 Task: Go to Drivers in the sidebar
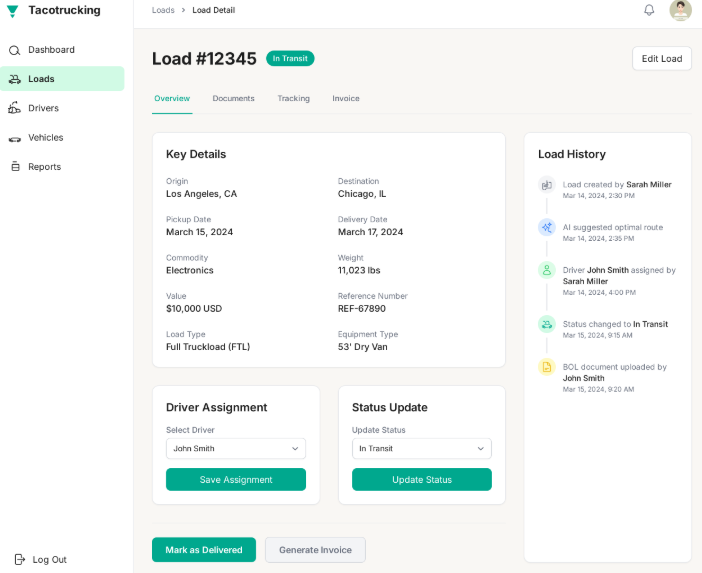pyautogui.click(x=43, y=108)
